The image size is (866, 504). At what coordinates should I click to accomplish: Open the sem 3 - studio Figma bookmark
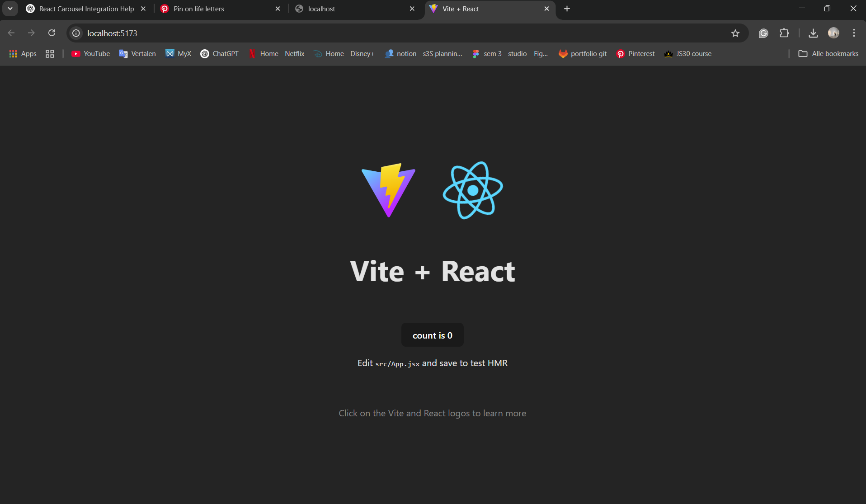tap(510, 54)
